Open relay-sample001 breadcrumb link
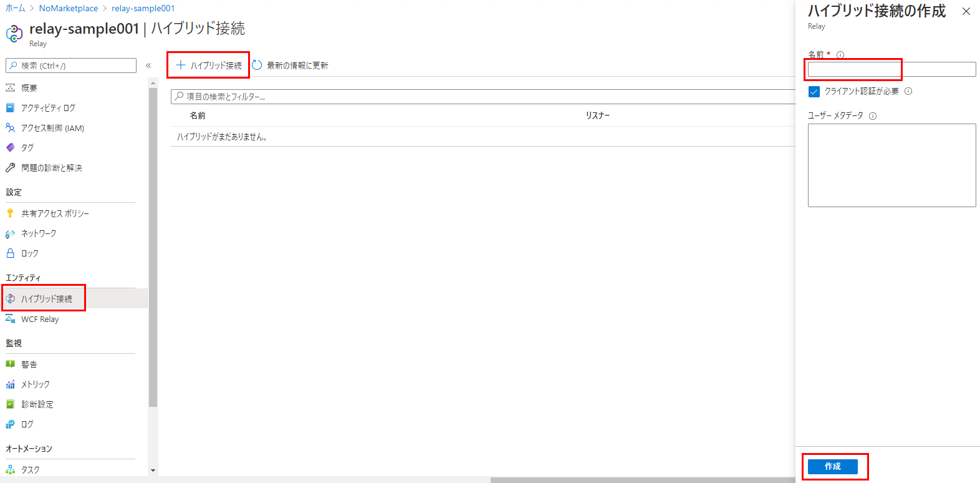980x483 pixels. pos(143,8)
